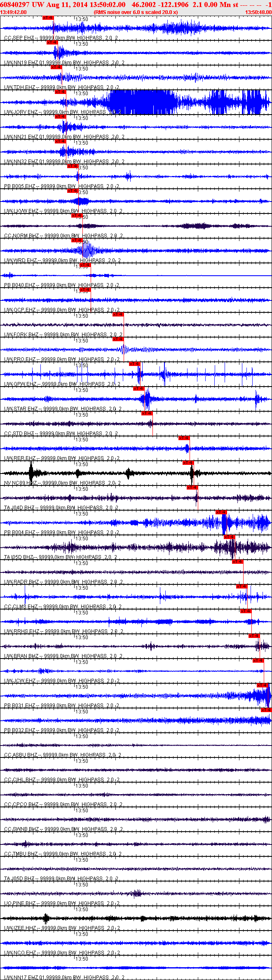
Task: Click the pick flag on PB.B004 trace
Action: (x=221, y=512)
